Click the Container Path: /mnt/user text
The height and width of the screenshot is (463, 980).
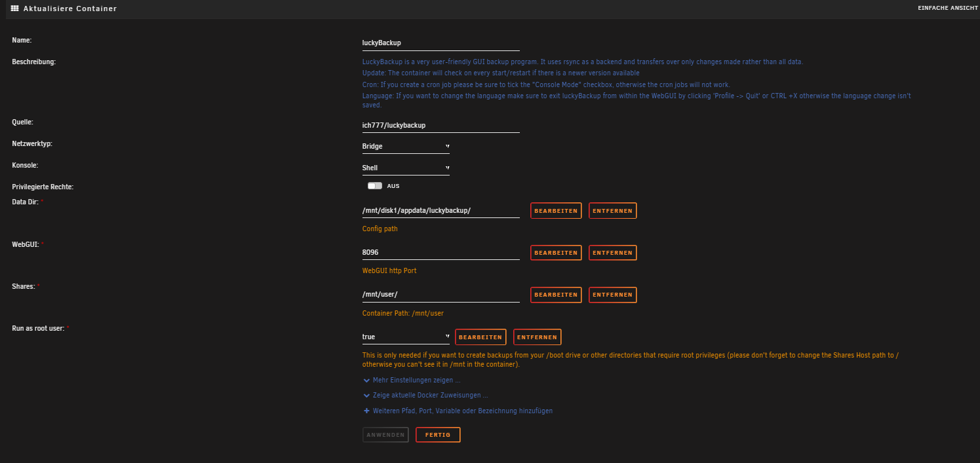[403, 313]
